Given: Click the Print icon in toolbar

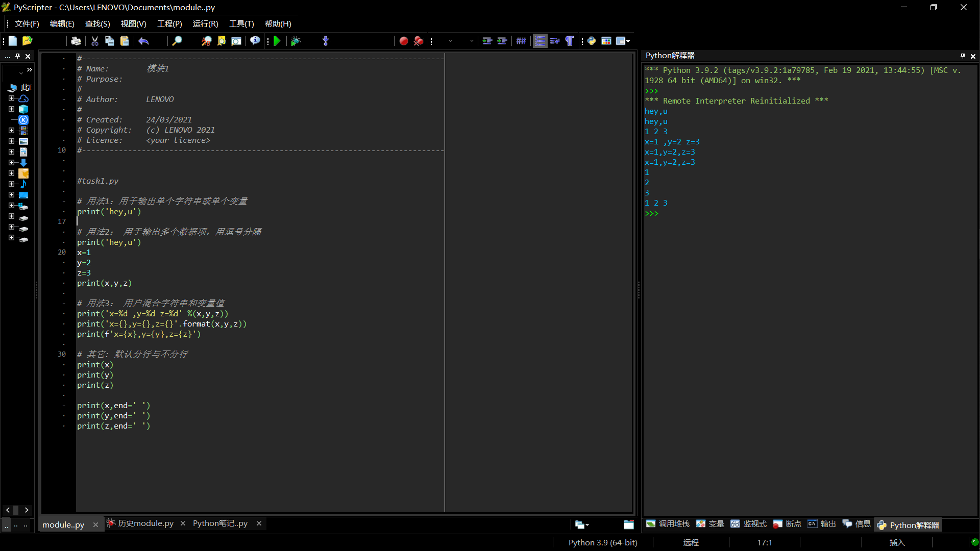Looking at the screenshot, I should coord(76,41).
